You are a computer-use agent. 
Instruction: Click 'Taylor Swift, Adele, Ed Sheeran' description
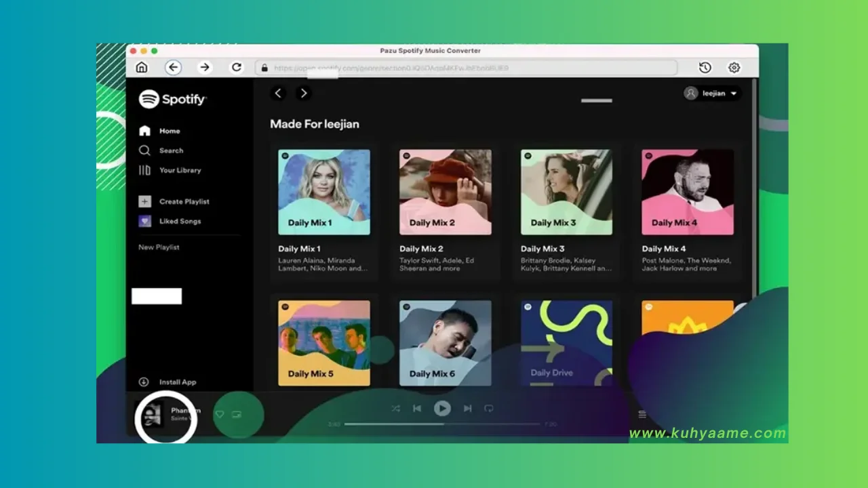pyautogui.click(x=437, y=264)
